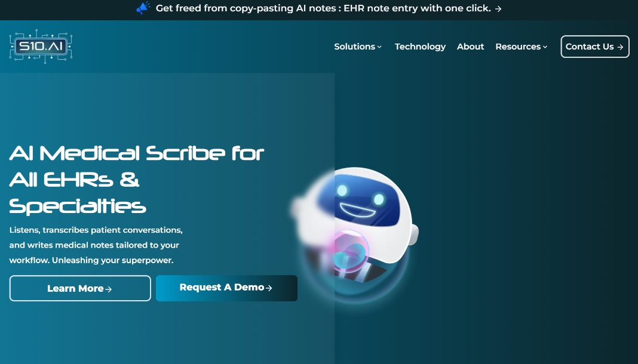Click the Learn More button
Image resolution: width=638 pixels, height=364 pixels.
coord(80,288)
